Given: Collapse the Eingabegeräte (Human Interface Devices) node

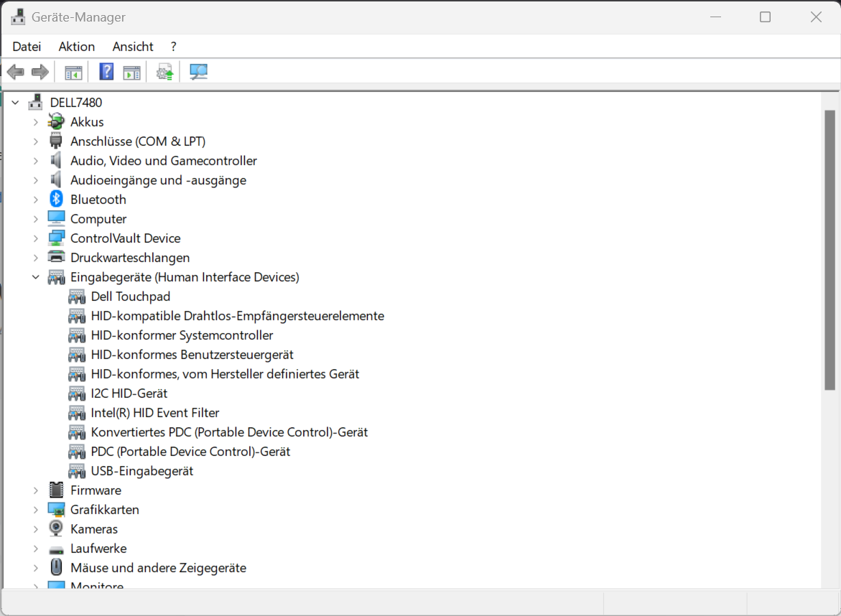Looking at the screenshot, I should pos(35,277).
